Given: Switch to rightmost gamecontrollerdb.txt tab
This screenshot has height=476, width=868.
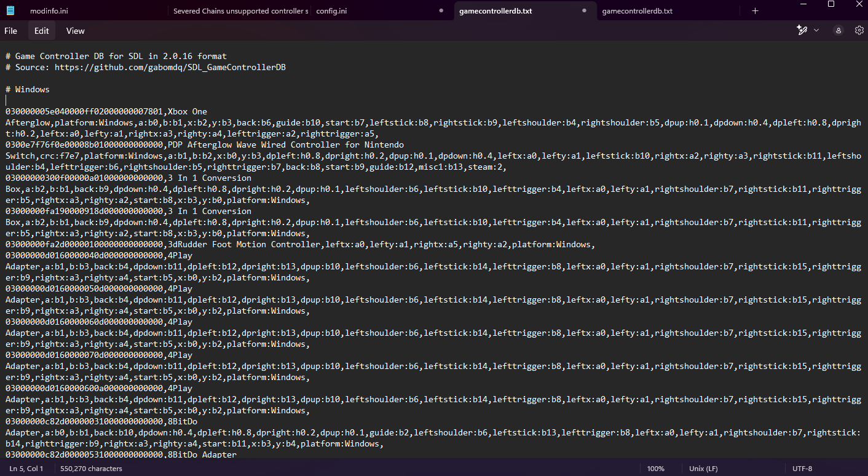Looking at the screenshot, I should pos(637,11).
